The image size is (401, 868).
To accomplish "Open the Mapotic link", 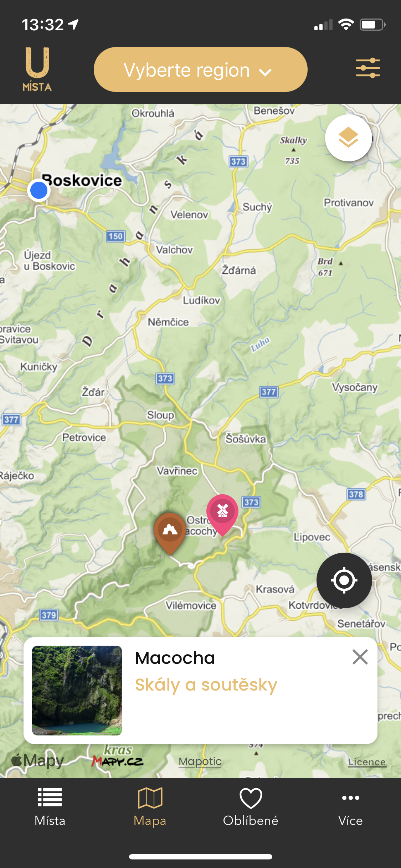I will (200, 761).
